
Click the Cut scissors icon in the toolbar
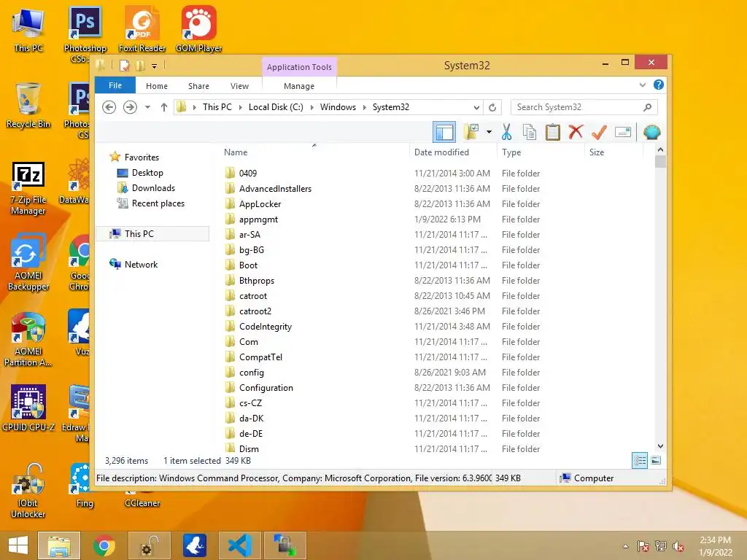click(506, 132)
